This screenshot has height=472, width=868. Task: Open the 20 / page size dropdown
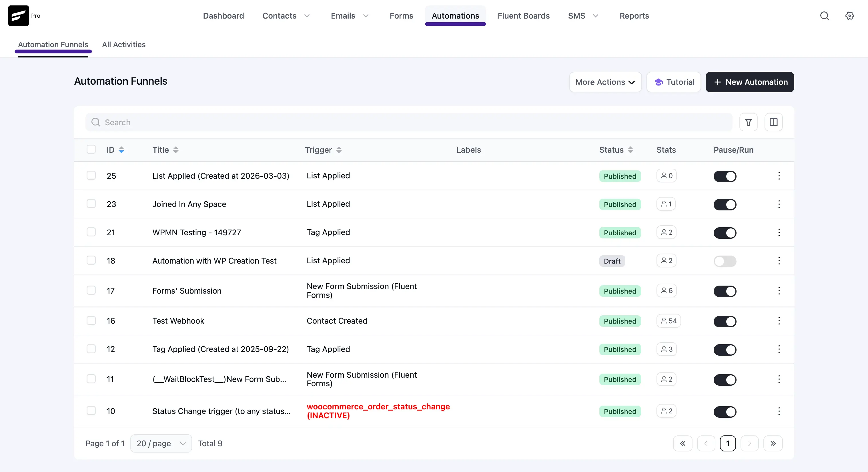[161, 443]
